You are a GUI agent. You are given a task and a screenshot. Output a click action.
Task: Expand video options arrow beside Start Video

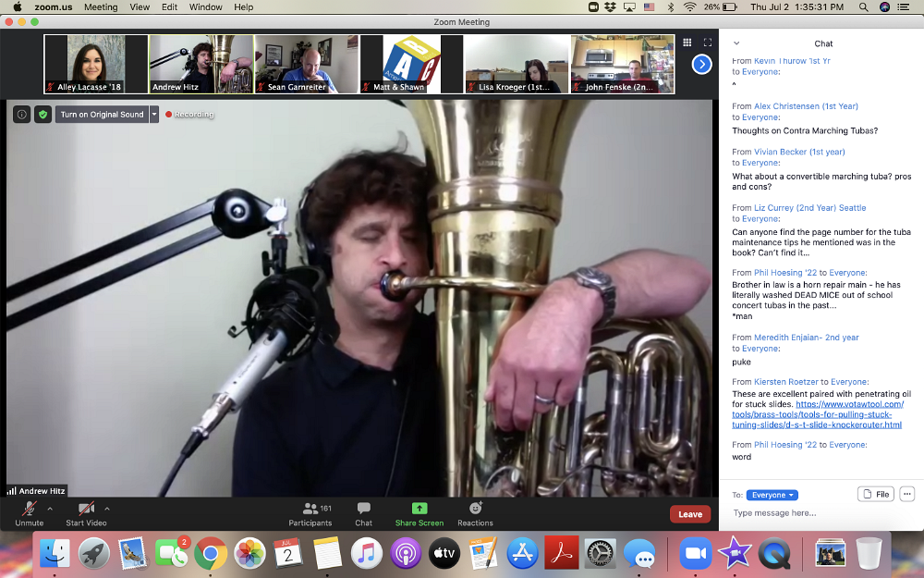point(106,509)
